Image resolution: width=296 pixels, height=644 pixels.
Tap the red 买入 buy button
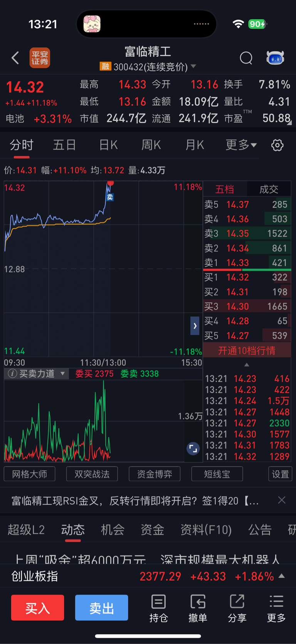click(38, 608)
